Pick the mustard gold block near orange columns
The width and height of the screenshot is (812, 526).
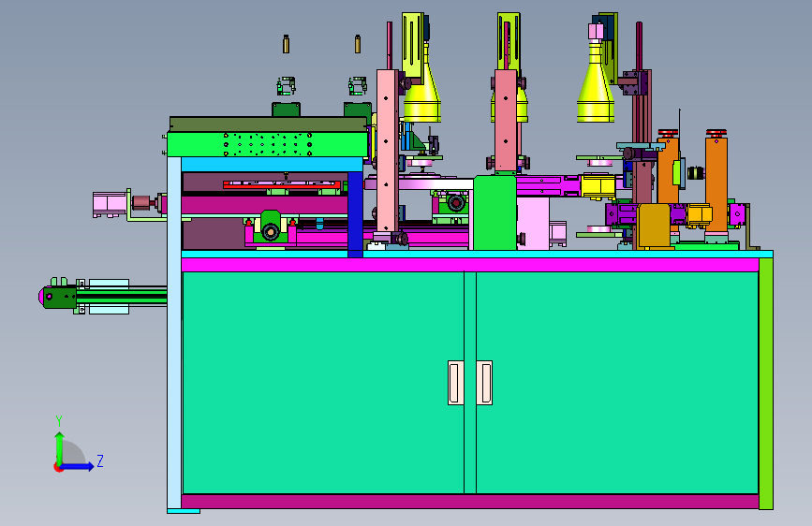(654, 226)
